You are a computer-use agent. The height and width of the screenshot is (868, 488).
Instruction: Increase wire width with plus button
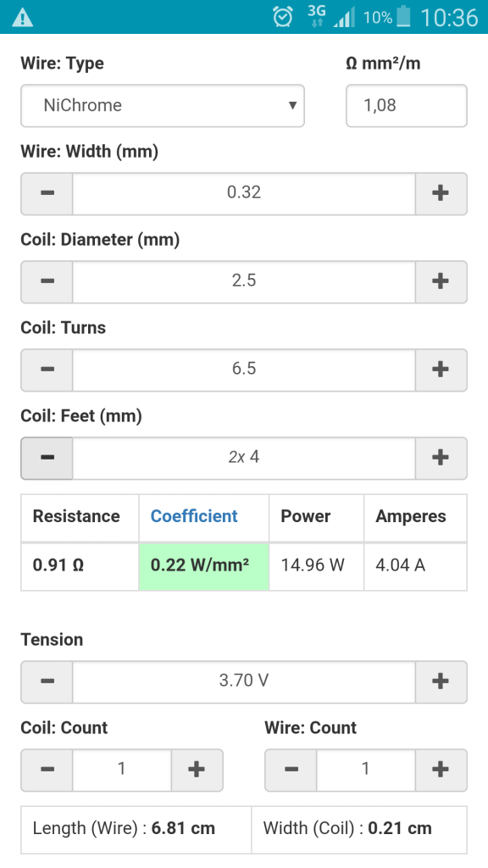pos(441,193)
